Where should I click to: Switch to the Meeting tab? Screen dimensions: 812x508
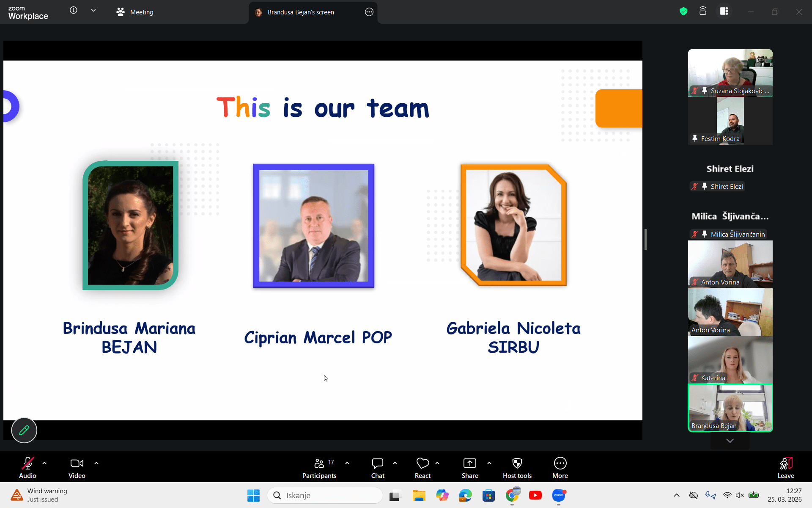click(135, 12)
